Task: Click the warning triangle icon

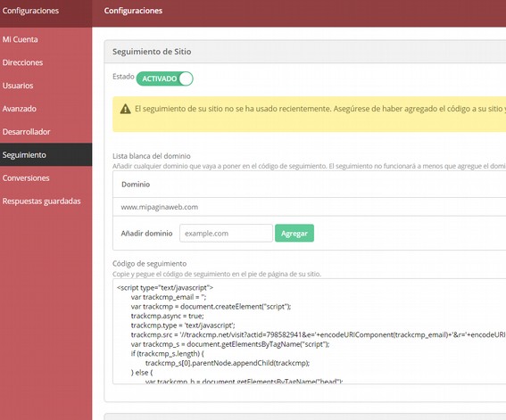Action: pyautogui.click(x=126, y=109)
